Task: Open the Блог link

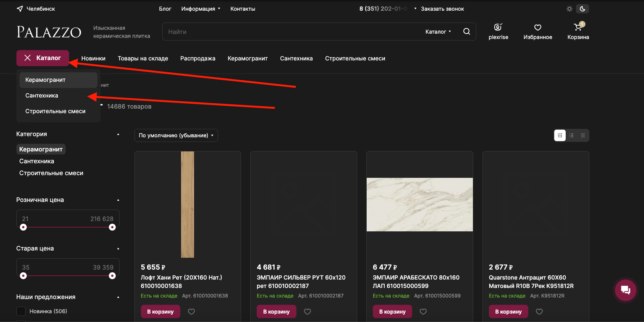Action: 165,9
